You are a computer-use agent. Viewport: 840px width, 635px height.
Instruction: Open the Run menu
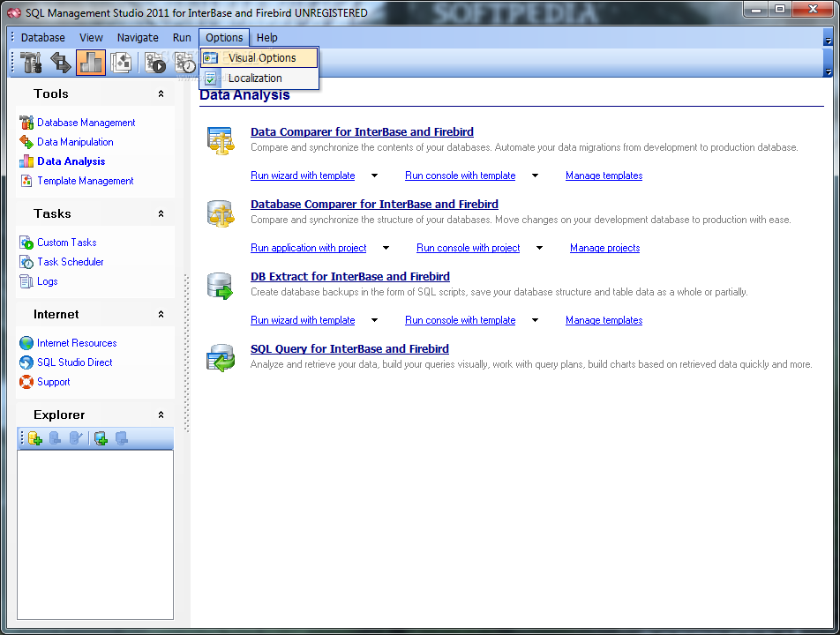point(182,37)
